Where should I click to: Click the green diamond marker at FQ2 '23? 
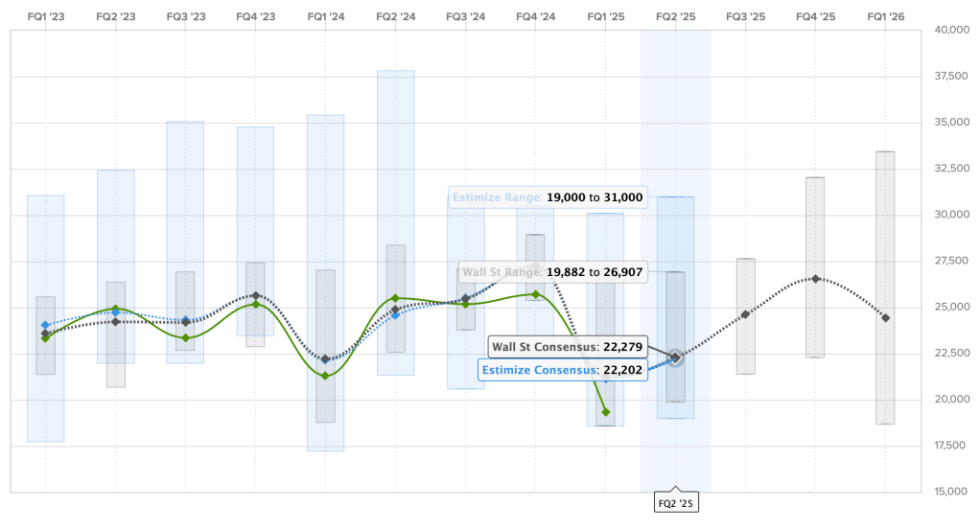(116, 310)
